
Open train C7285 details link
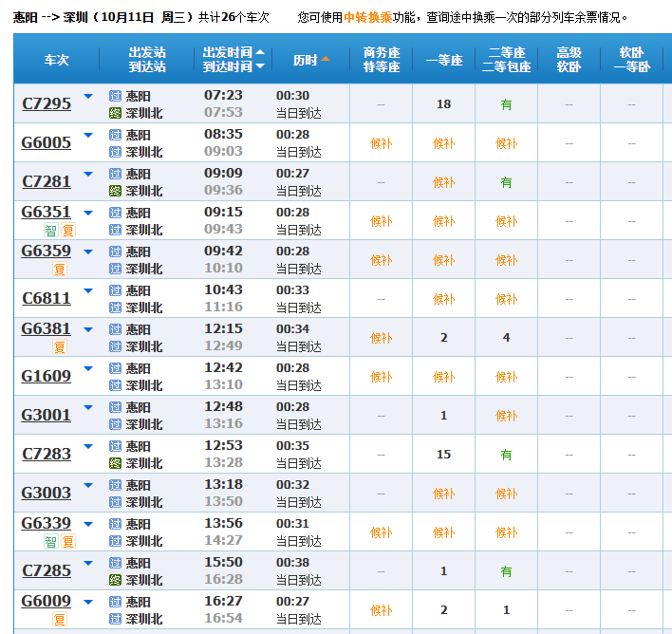pos(47,570)
